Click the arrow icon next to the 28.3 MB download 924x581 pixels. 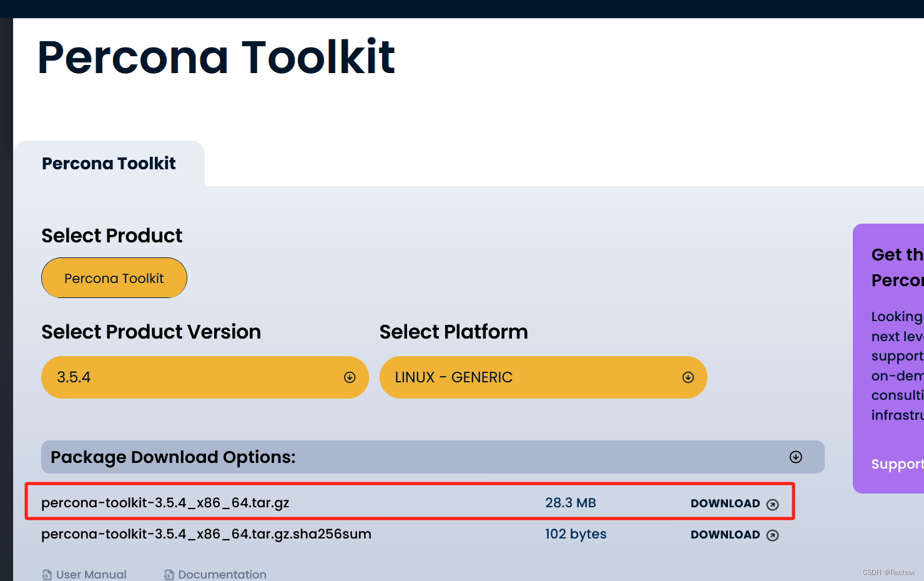coord(772,505)
